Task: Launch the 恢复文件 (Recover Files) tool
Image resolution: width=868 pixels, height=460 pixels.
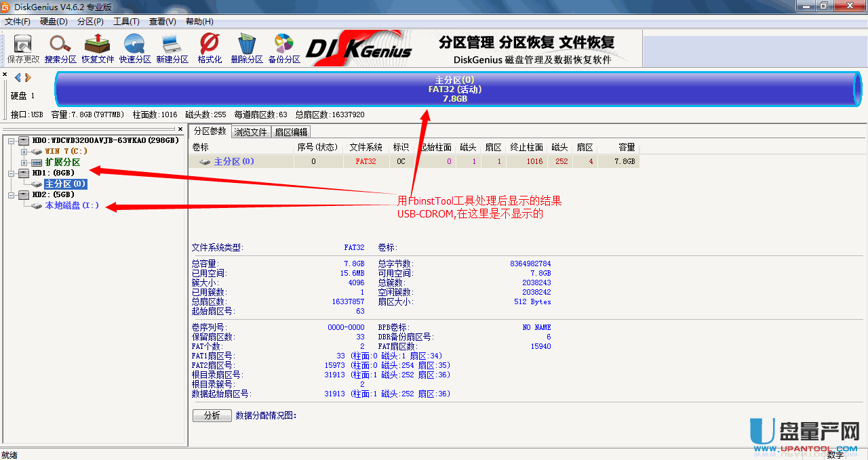Action: tap(98, 49)
